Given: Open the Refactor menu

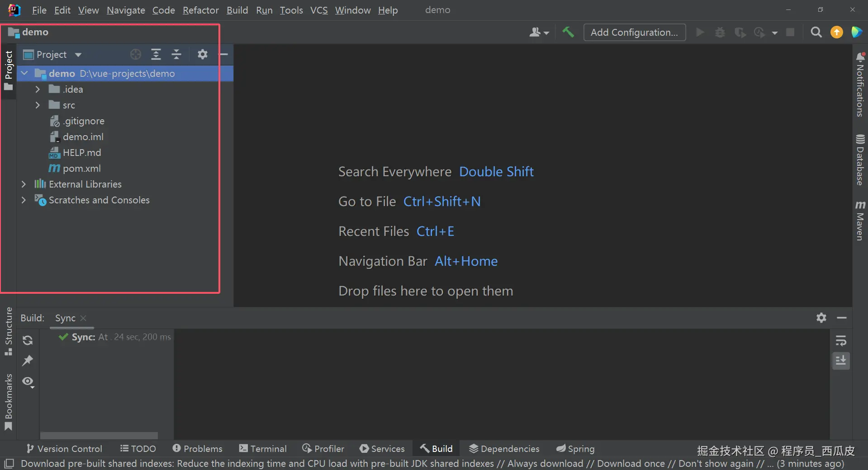Looking at the screenshot, I should [201, 10].
